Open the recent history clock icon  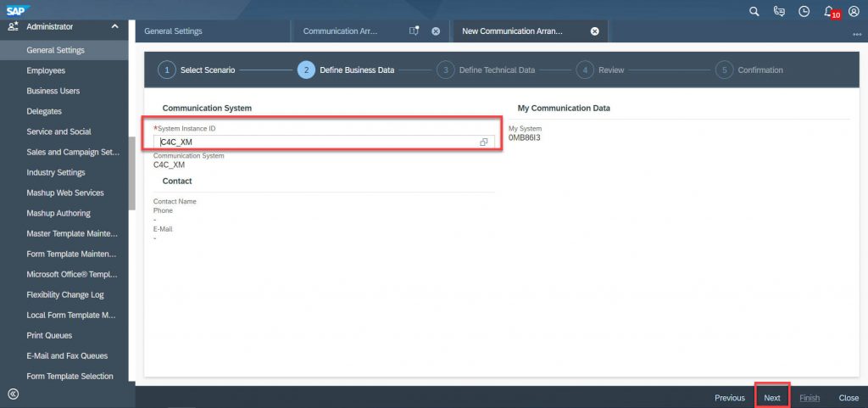[804, 11]
